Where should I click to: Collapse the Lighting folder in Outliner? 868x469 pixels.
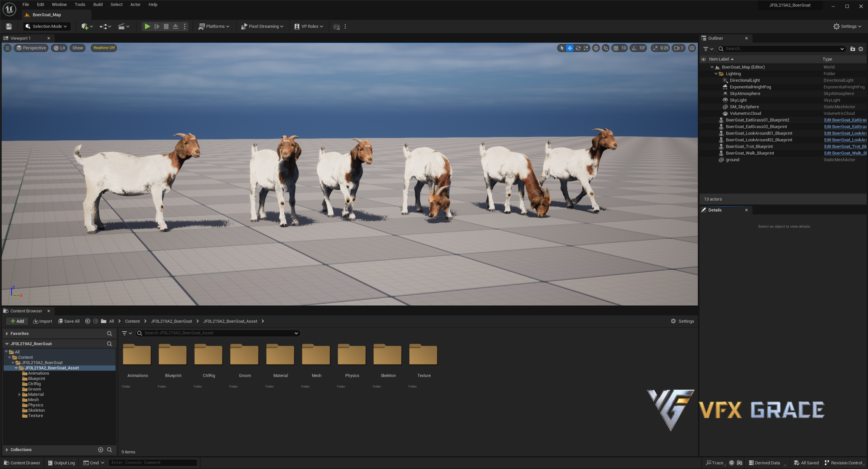click(716, 74)
